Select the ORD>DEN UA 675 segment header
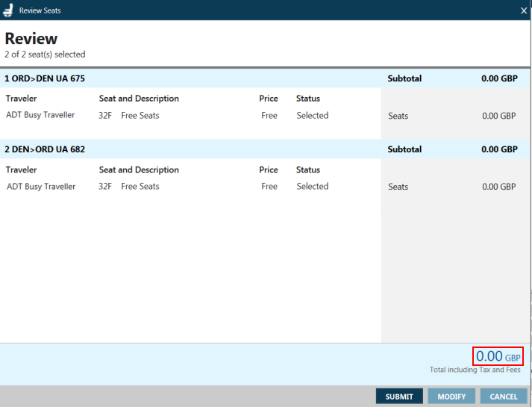The height and width of the screenshot is (407, 532). tap(45, 78)
